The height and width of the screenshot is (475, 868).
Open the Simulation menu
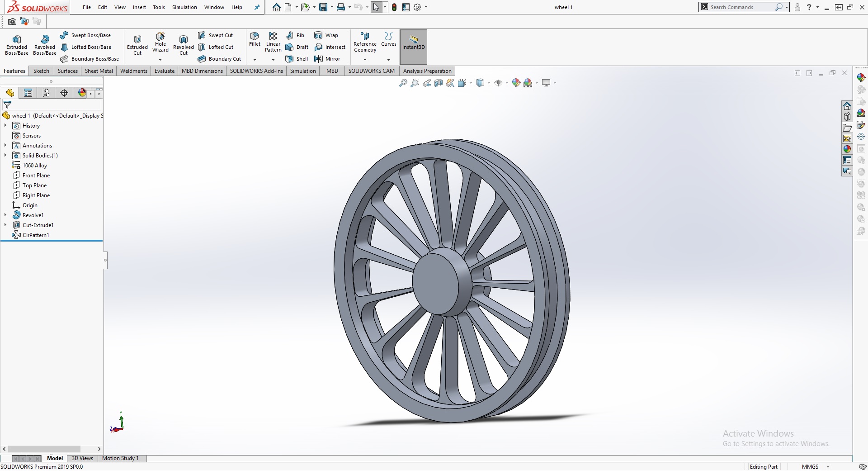(x=184, y=7)
